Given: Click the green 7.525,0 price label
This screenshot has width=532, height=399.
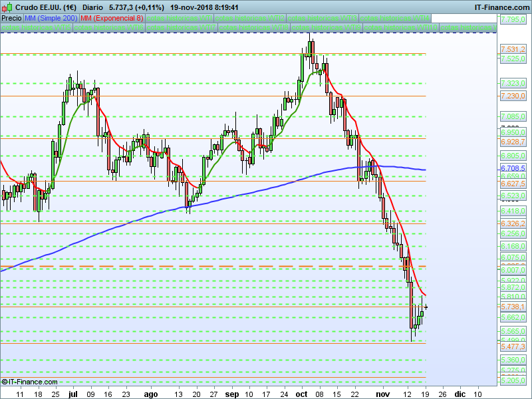Looking at the screenshot, I should coord(513,59).
